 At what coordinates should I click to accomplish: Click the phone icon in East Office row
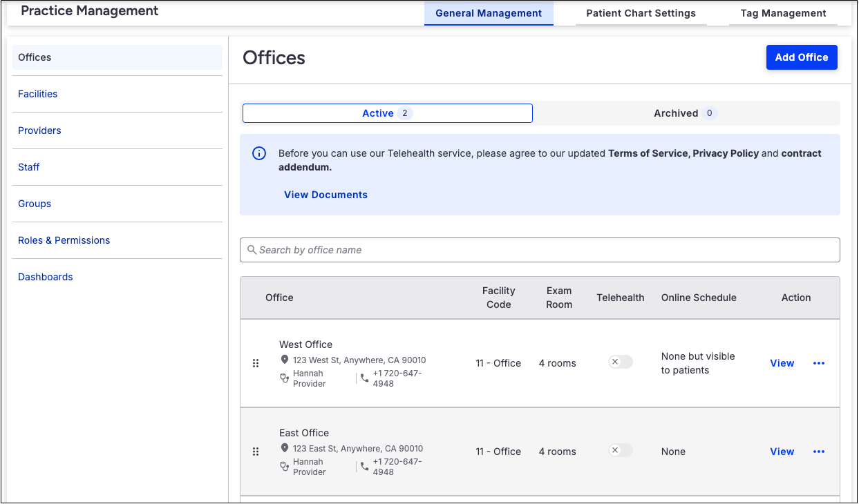(365, 467)
